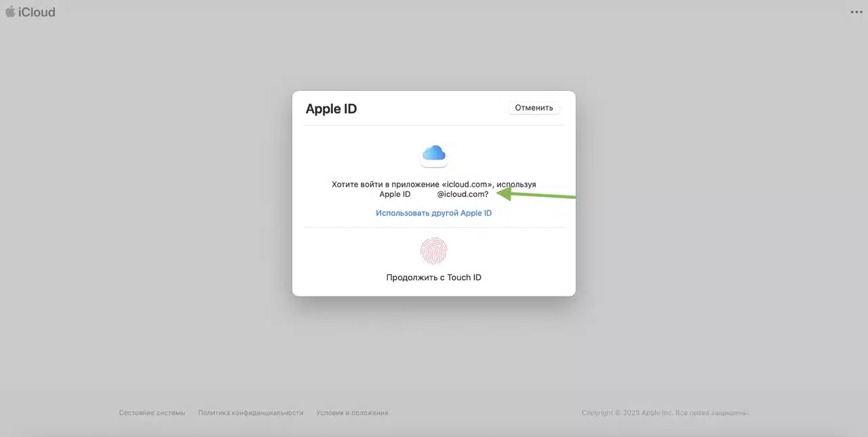The image size is (868, 437).
Task: Tap the Touch ID fingerprint icon
Action: click(434, 250)
